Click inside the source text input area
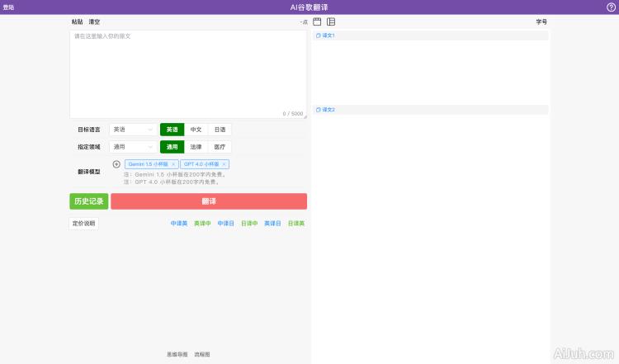Screen dimensions: 619x364 pyautogui.click(x=188, y=74)
